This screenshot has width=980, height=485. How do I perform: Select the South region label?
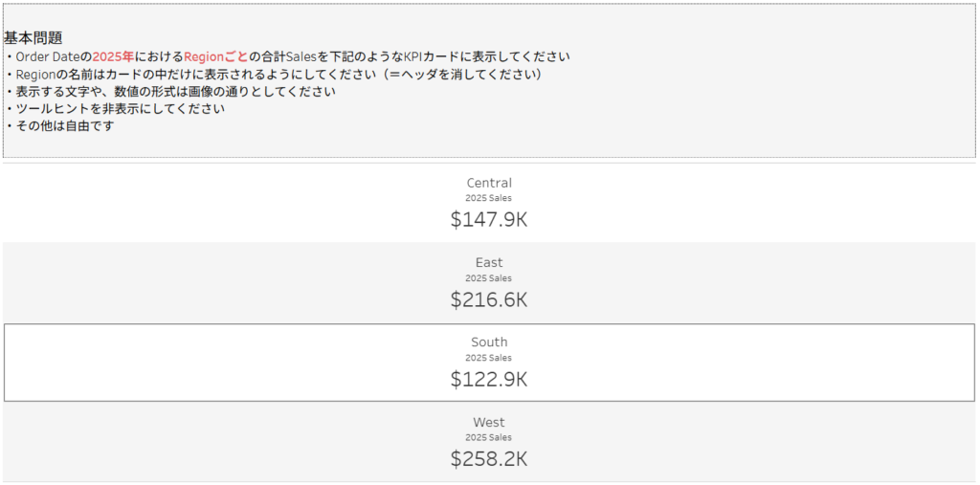[x=489, y=342]
